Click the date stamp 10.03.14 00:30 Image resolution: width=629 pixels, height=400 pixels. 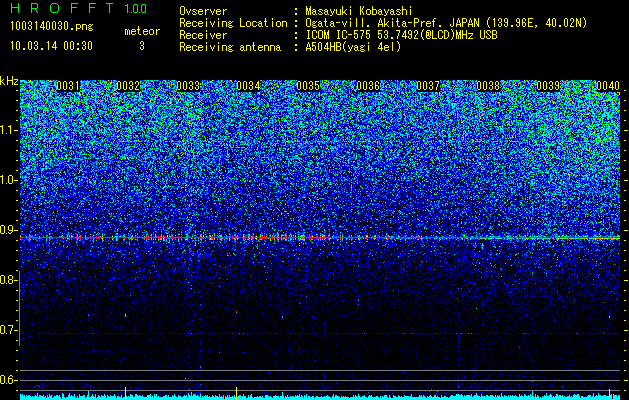[x=51, y=46]
